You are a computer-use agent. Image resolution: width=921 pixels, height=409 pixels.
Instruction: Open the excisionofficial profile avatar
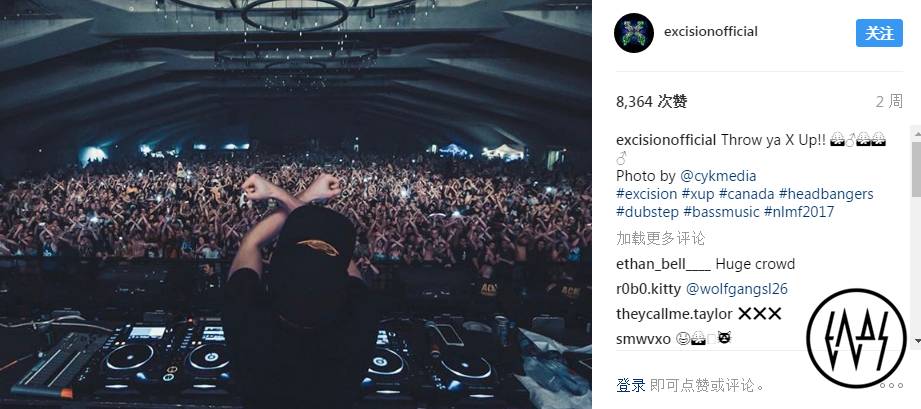634,33
